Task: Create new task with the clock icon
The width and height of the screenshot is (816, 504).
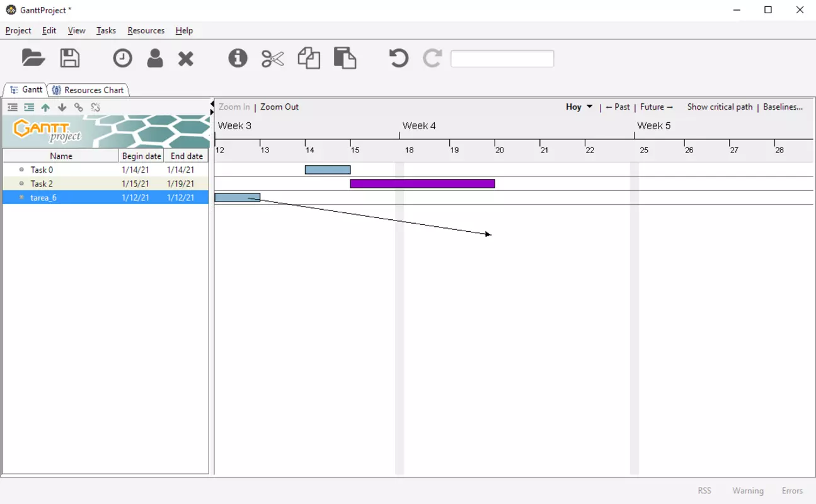Action: pyautogui.click(x=123, y=58)
